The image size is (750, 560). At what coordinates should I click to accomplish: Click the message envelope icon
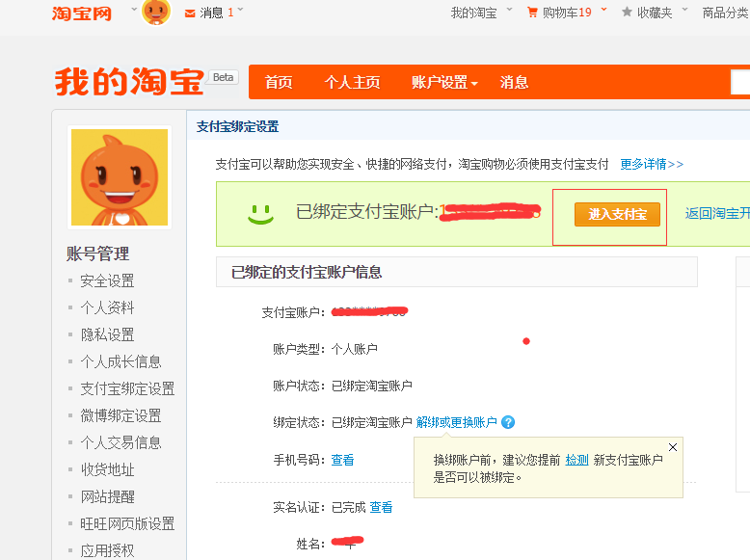click(190, 13)
